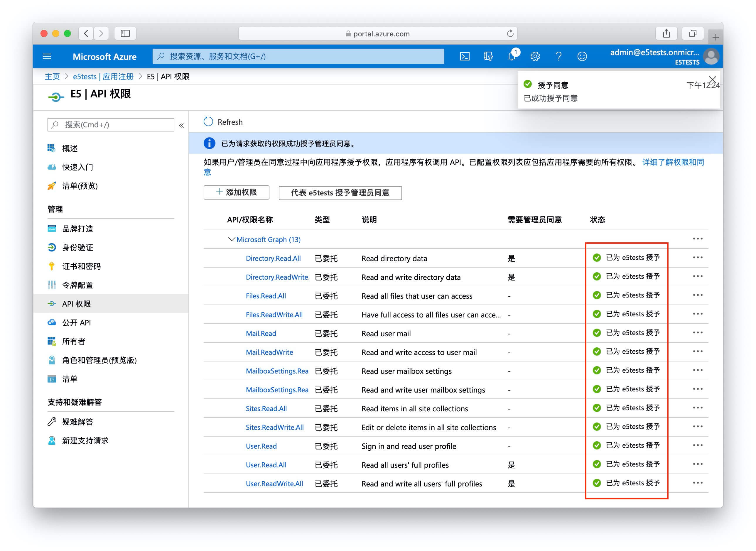
Task: Go forward in Safari history
Action: (101, 33)
